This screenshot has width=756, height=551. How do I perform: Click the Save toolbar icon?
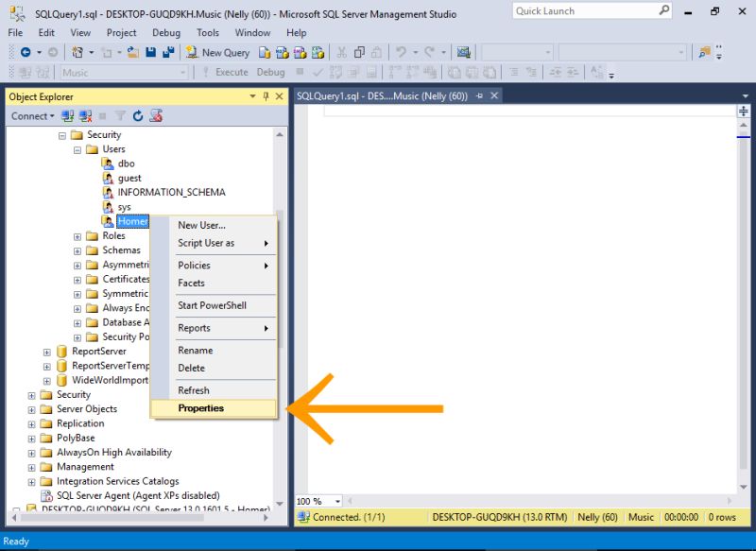click(x=150, y=54)
